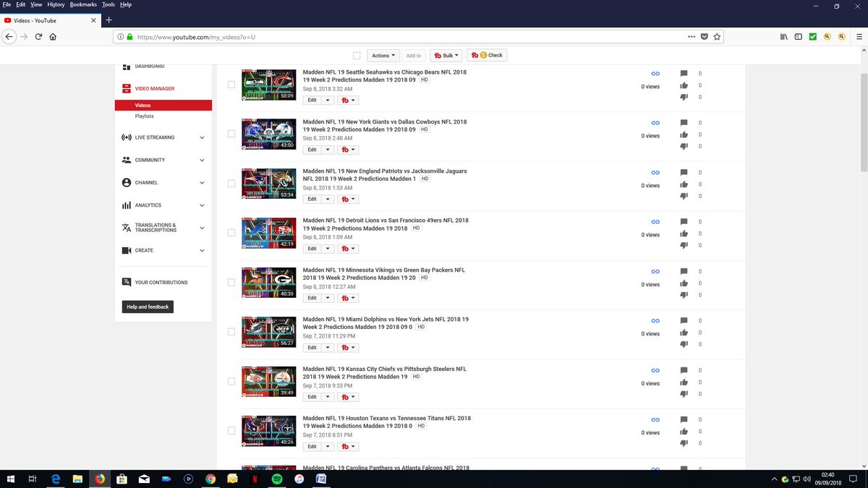The width and height of the screenshot is (868, 488).
Task: Open the Windows Start menu
Action: (10, 479)
